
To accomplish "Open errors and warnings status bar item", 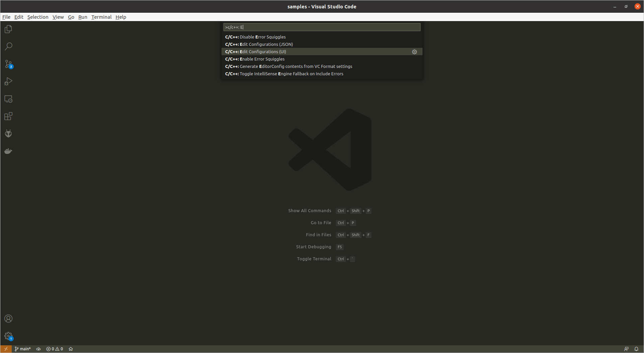I will click(55, 349).
